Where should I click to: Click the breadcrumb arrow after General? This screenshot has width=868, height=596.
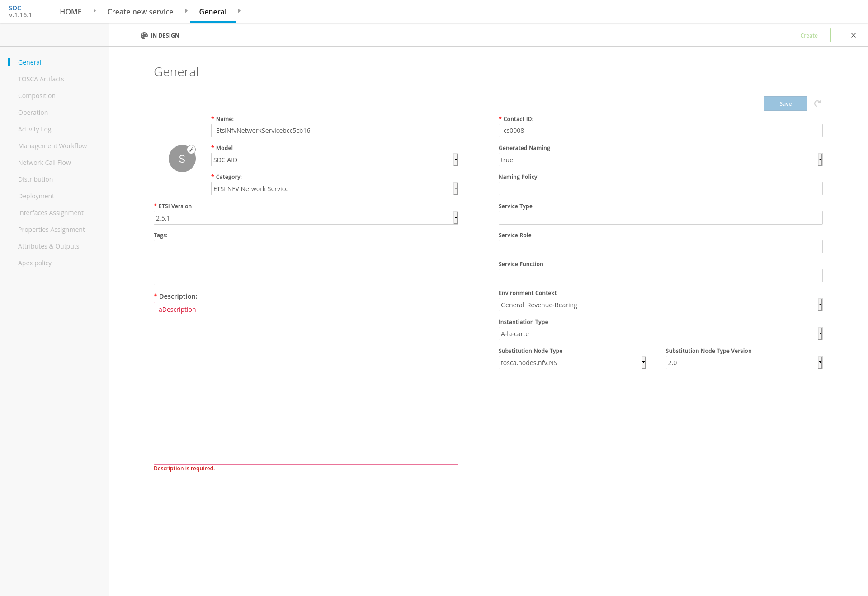click(x=239, y=11)
